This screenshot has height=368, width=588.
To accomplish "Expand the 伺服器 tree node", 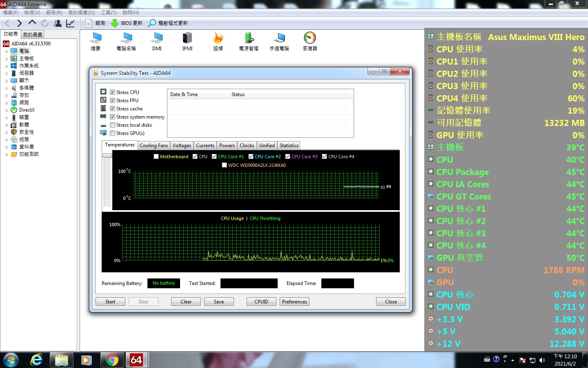I will (7, 73).
